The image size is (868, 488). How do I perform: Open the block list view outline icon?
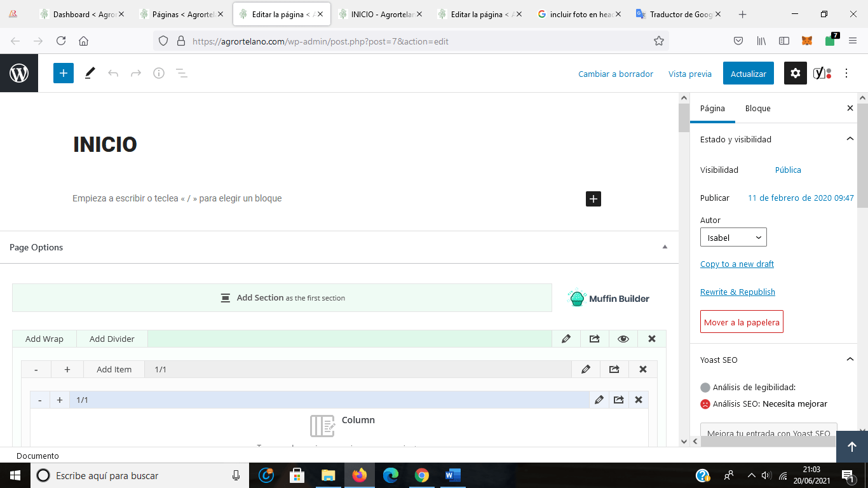coord(182,73)
